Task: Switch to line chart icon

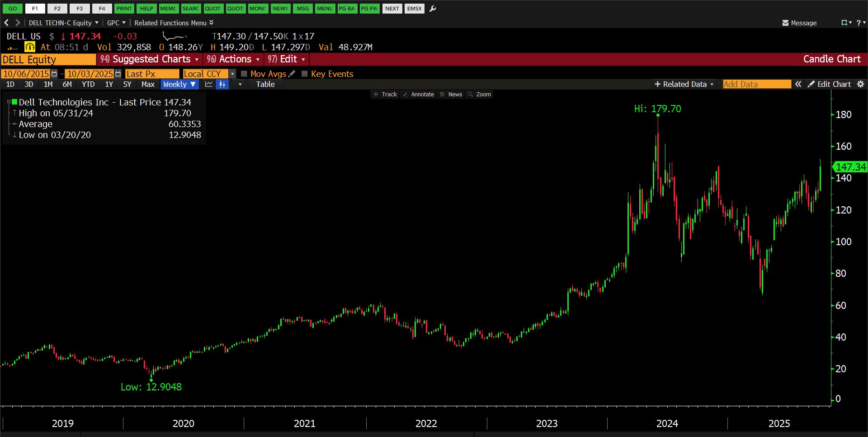Action: [x=209, y=84]
